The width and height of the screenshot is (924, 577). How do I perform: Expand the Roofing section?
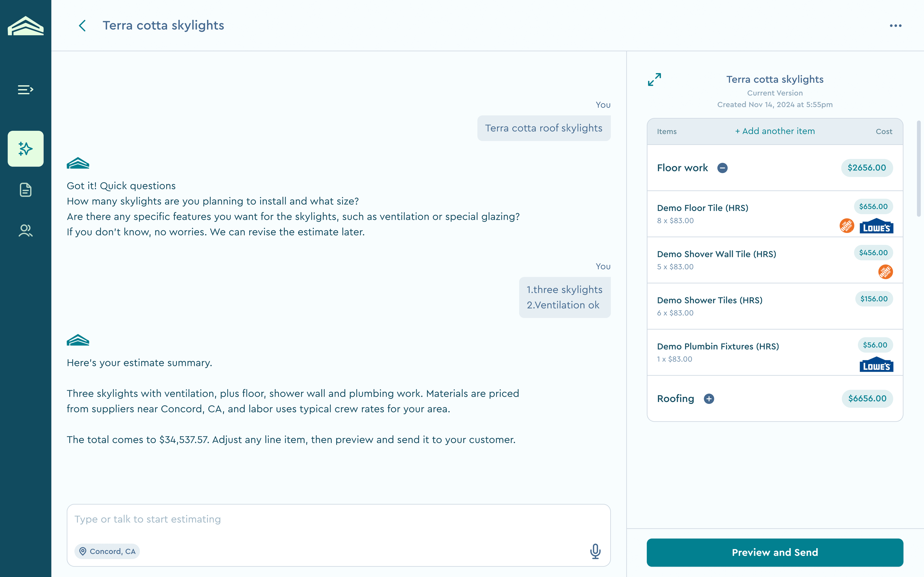[x=709, y=399]
